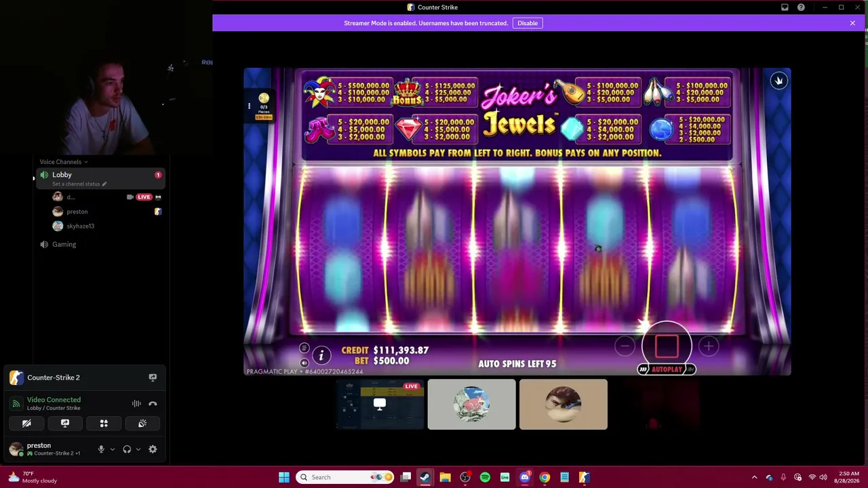Click the pop-out arrow on the stream
This screenshot has width=868, height=488.
[778, 81]
